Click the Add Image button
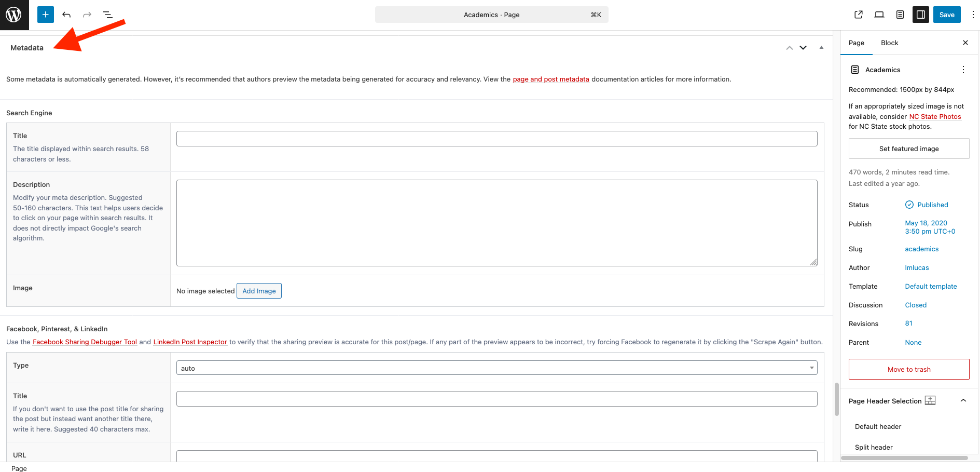Viewport: 980px width, 472px height. [259, 291]
